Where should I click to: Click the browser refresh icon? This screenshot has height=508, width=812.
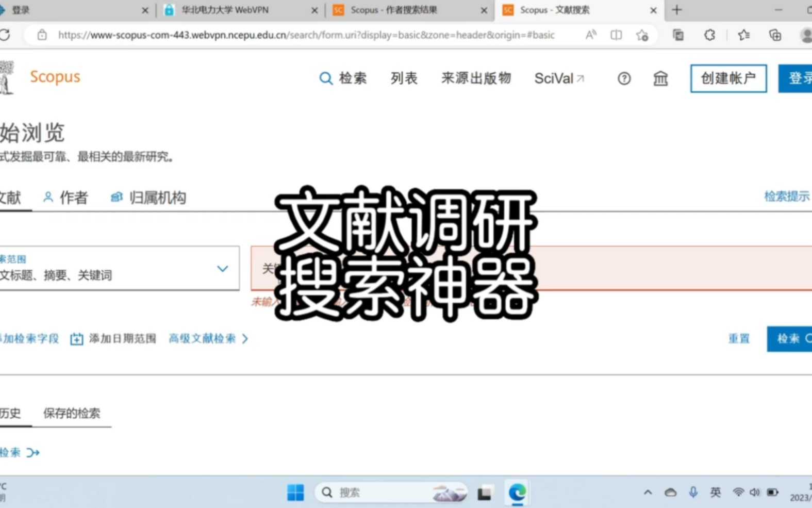5,35
